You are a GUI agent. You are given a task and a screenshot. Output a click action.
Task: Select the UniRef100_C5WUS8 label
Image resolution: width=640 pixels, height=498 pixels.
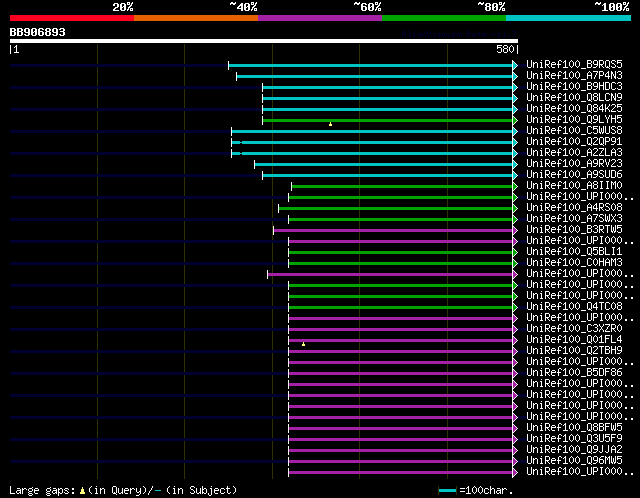[574, 131]
